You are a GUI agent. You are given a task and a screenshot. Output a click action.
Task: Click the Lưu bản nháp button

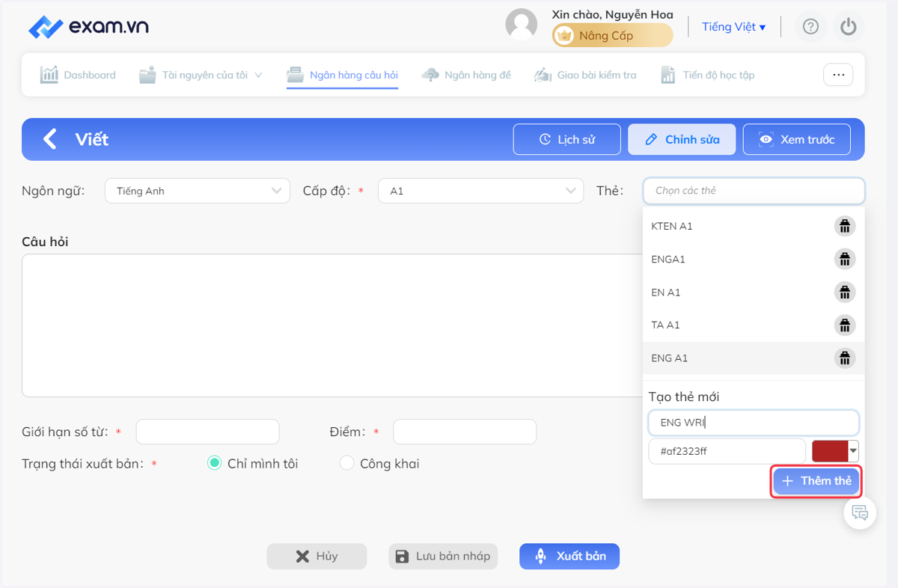point(443,557)
